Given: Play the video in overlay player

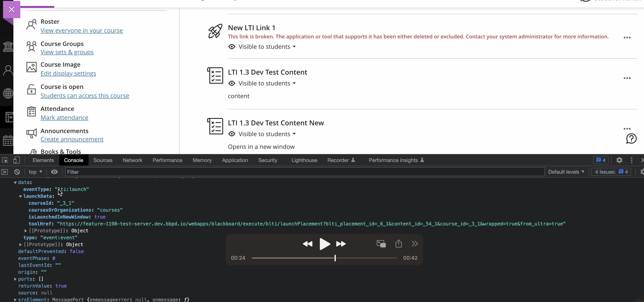Looking at the screenshot, I should coord(325,244).
